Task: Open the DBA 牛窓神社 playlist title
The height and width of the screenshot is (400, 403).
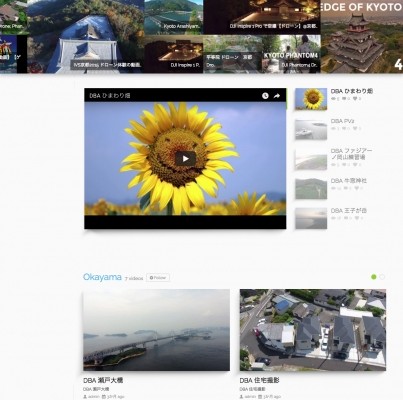Action: tap(349, 181)
